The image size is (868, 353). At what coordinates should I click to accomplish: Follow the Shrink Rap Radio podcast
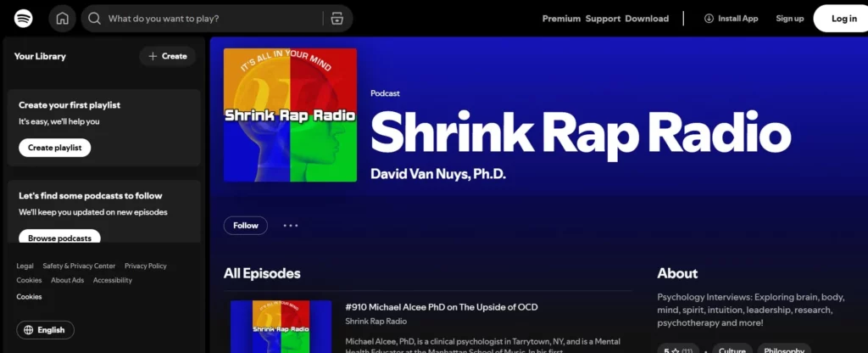coord(245,226)
